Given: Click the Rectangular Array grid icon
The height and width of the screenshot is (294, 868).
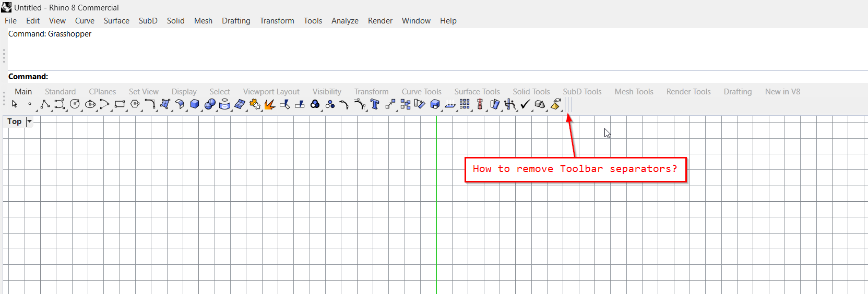Looking at the screenshot, I should click(x=465, y=104).
